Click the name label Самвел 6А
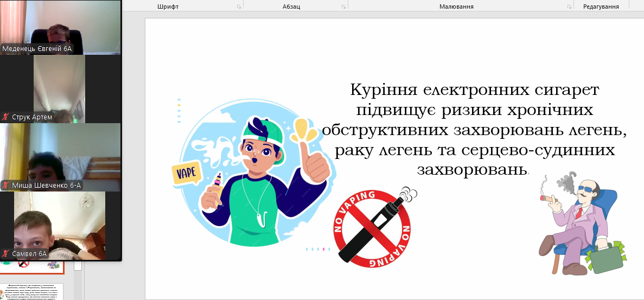644x300 pixels. 29,254
